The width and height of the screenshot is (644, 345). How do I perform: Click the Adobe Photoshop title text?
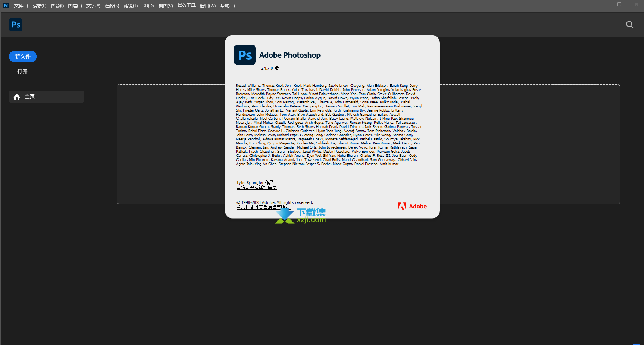pyautogui.click(x=290, y=55)
